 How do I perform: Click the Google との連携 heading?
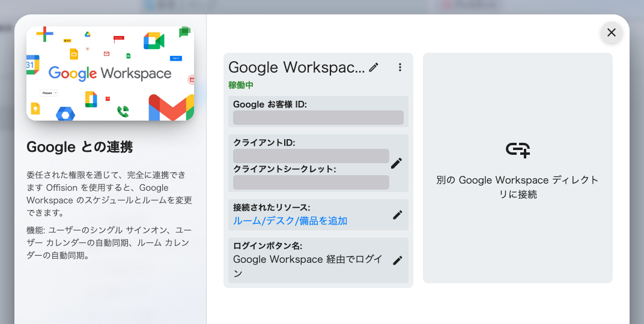point(80,147)
